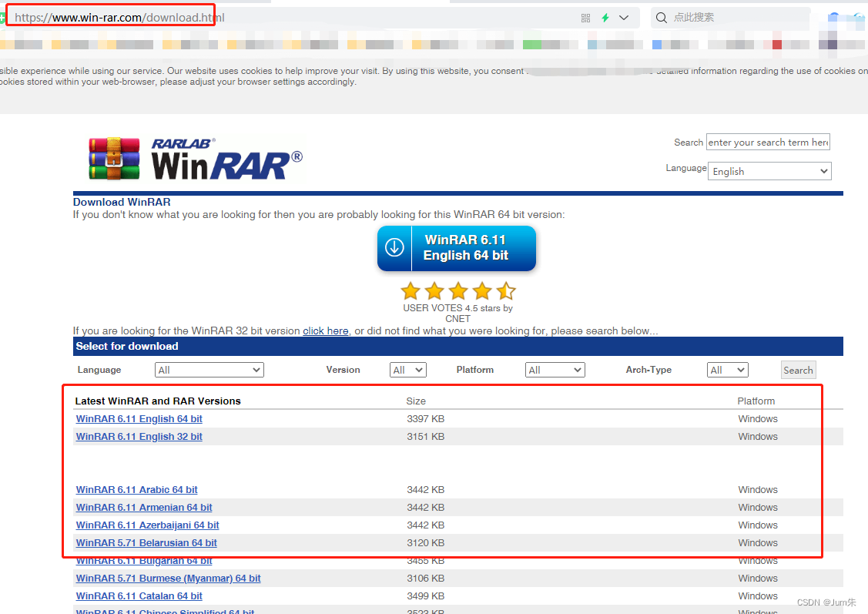This screenshot has width=868, height=614.
Task: Click the '3120 KB' size value
Action: (426, 543)
